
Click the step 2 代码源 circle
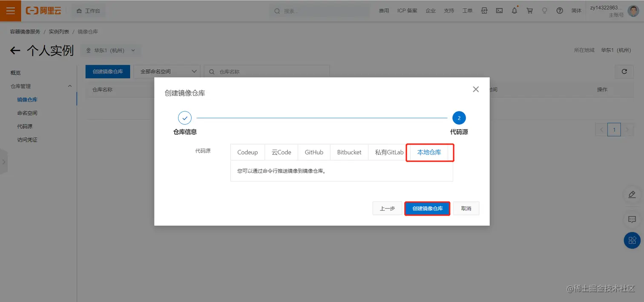click(x=459, y=118)
